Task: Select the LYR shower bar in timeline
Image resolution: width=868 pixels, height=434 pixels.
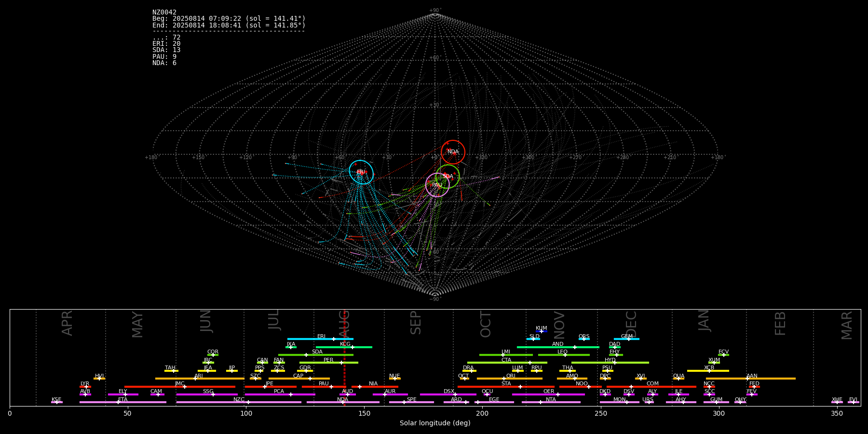Action: [x=85, y=387]
